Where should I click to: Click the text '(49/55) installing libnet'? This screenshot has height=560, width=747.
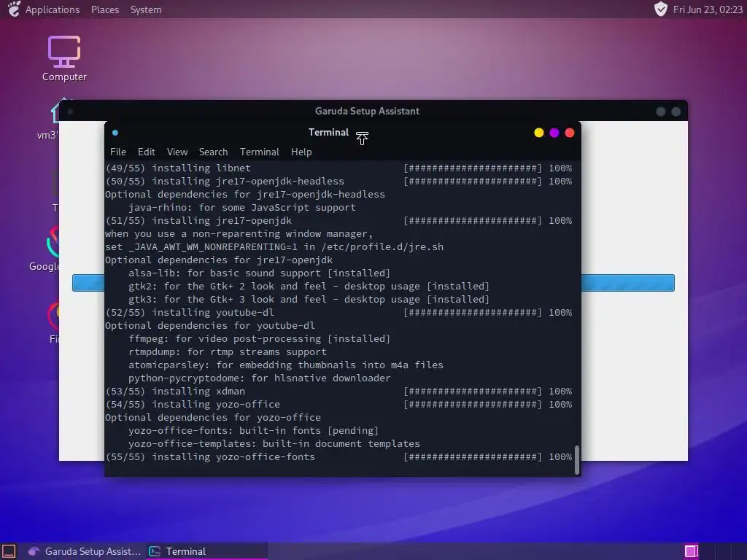[x=178, y=168]
